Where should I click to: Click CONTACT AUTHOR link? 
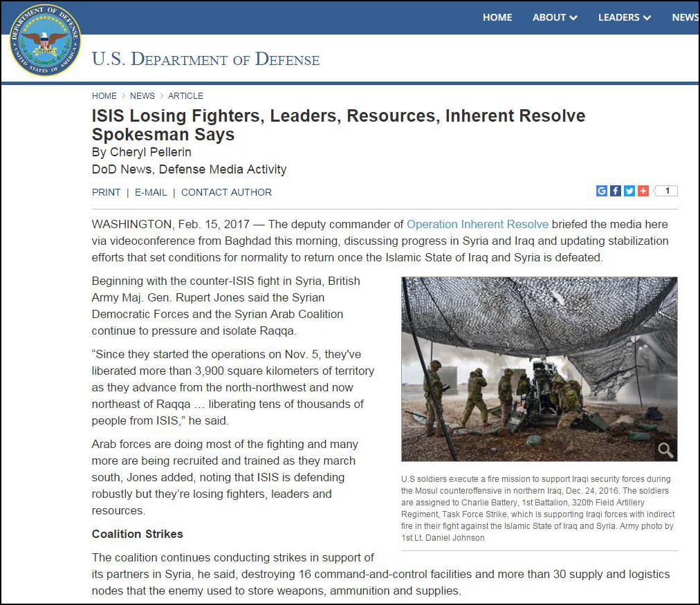pos(226,192)
